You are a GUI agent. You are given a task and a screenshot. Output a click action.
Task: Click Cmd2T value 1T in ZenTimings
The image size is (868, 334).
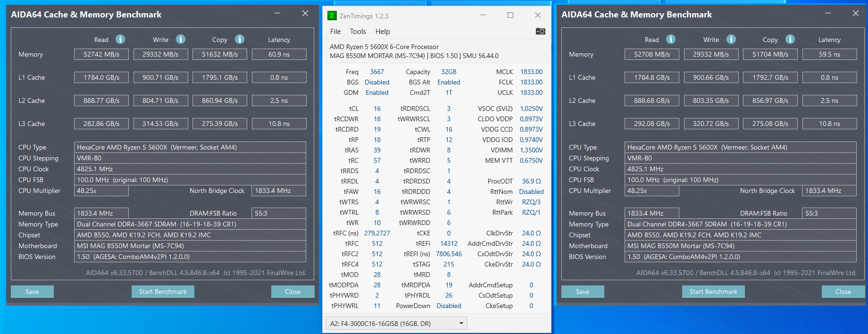(449, 92)
